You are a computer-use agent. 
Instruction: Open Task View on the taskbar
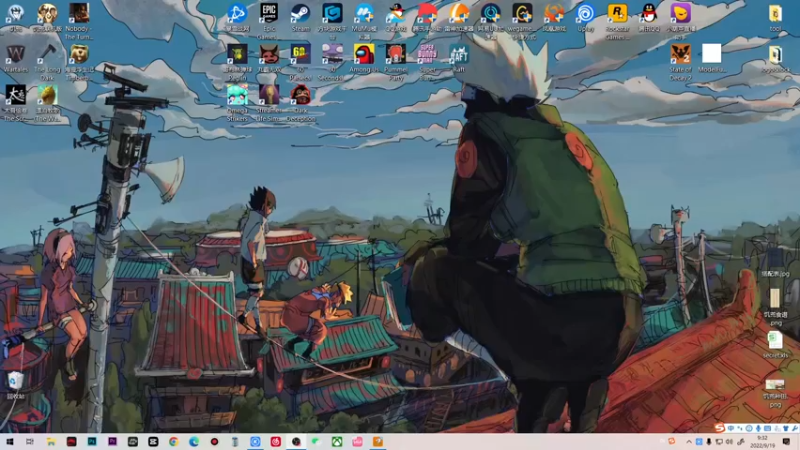(x=30, y=441)
